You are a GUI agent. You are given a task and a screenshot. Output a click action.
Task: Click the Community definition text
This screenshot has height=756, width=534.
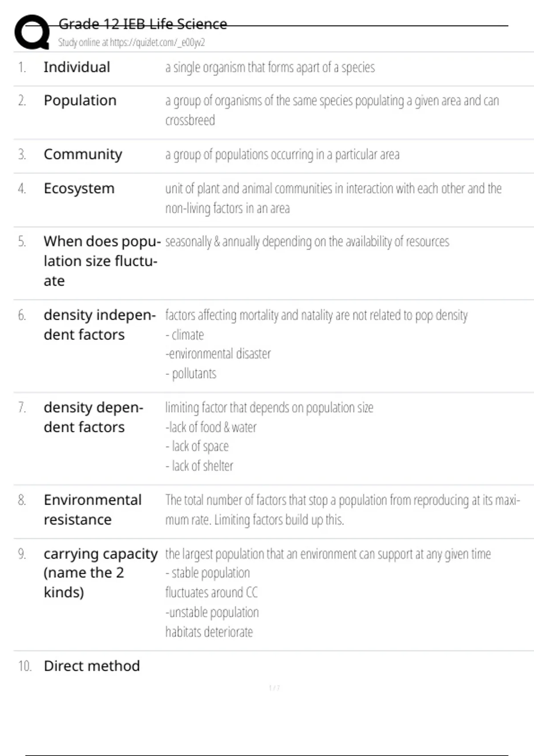(x=282, y=155)
